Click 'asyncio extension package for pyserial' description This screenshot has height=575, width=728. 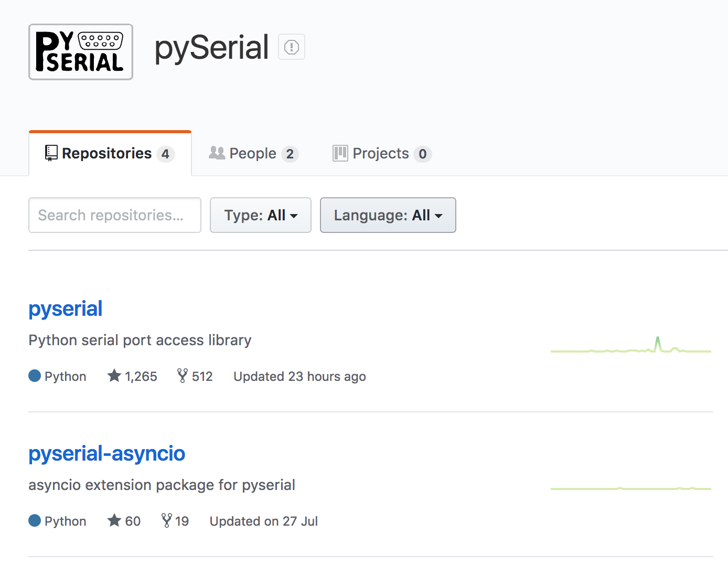(162, 485)
